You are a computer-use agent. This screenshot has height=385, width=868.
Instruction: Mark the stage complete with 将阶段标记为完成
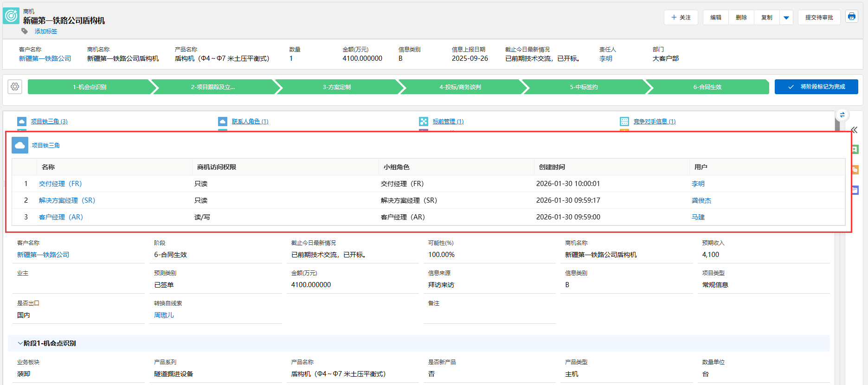pyautogui.click(x=816, y=87)
